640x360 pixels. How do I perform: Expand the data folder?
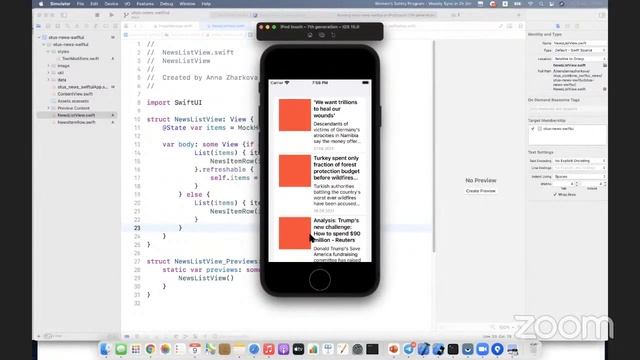(49, 80)
